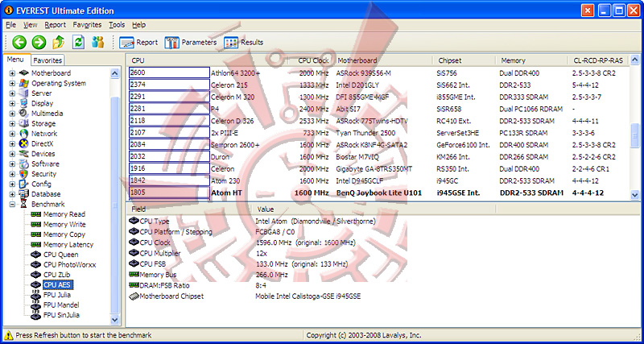The image size is (644, 344).
Task: Expand the Multimedia tree node
Action: tap(12, 114)
